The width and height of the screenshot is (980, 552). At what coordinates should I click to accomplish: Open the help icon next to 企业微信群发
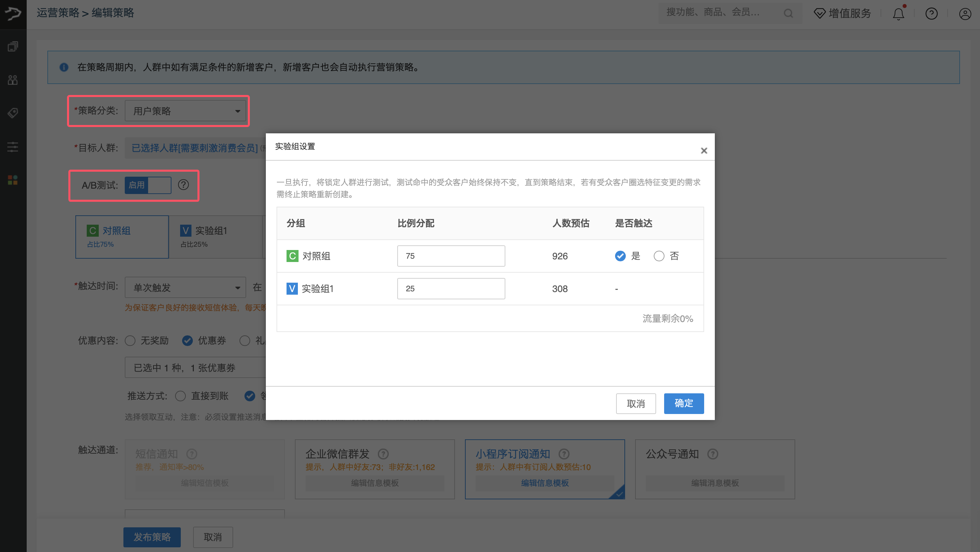[x=383, y=454]
